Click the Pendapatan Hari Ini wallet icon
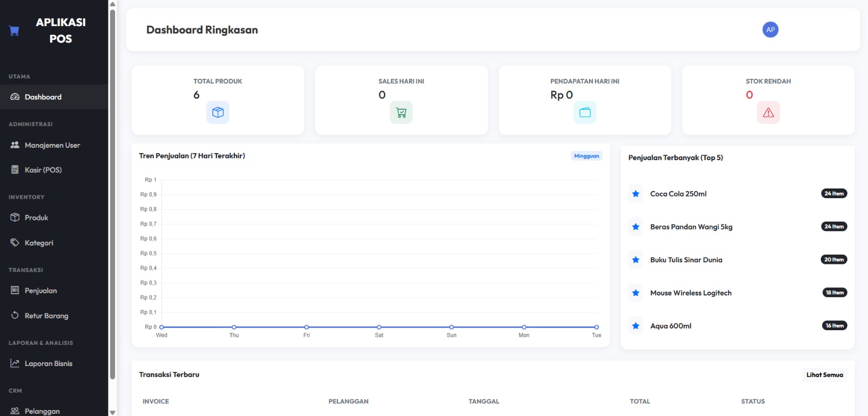Screen dimensions: 868x416 [x=585, y=112]
